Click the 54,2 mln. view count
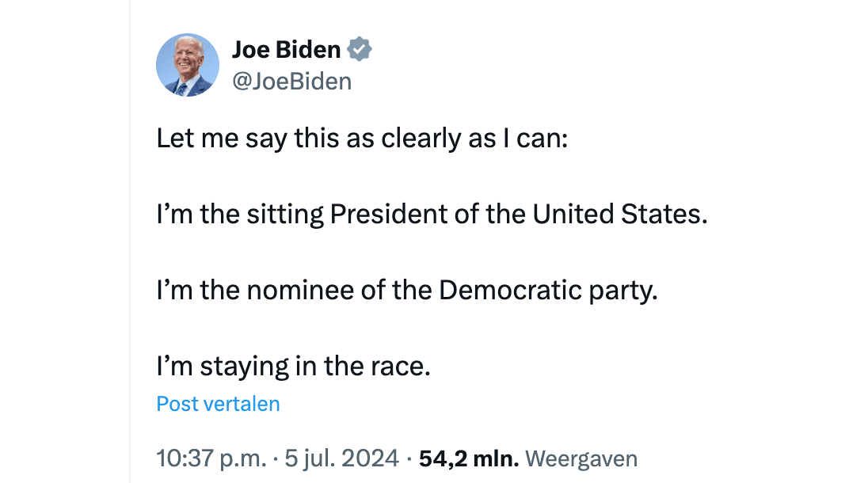The height and width of the screenshot is (483, 868). 469,458
